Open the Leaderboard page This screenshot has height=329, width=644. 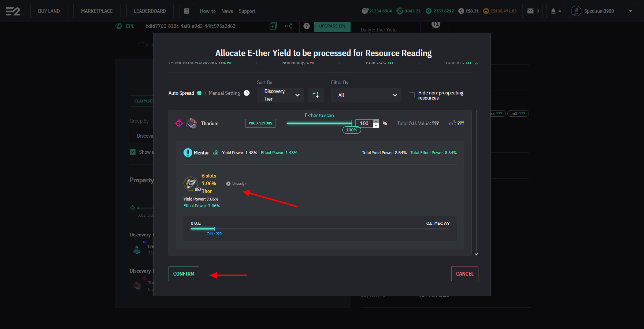click(x=150, y=11)
